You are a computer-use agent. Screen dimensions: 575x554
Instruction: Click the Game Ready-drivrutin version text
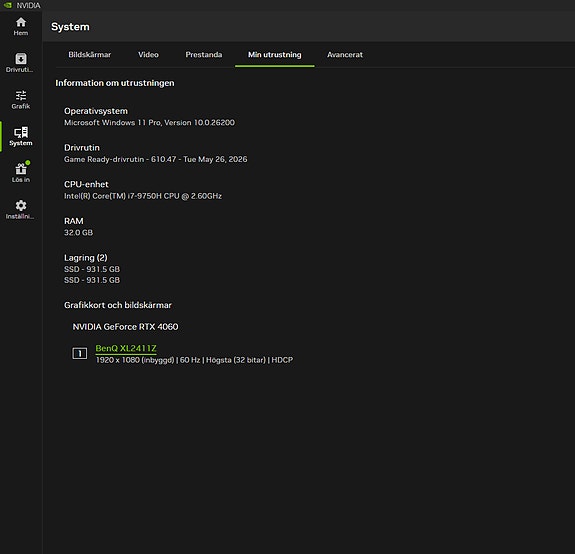(x=155, y=159)
